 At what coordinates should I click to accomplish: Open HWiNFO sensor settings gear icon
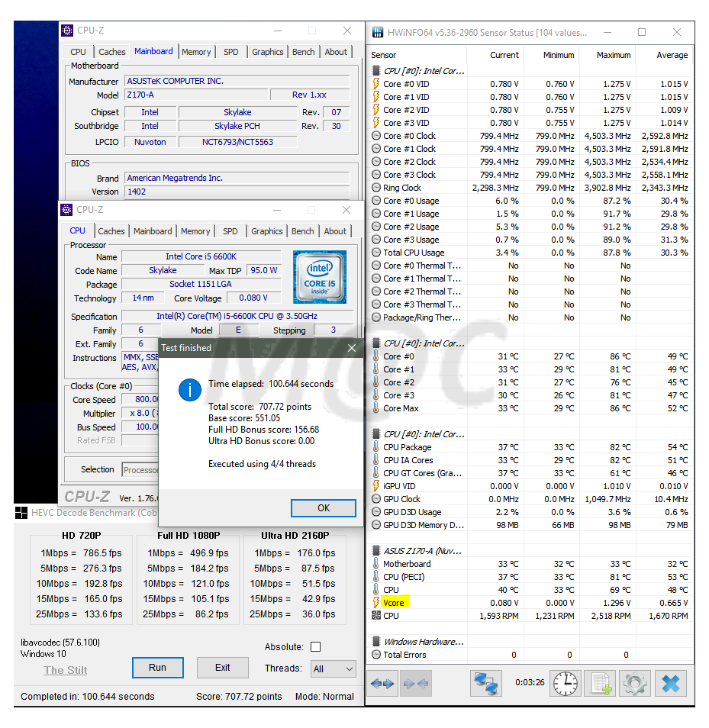pyautogui.click(x=635, y=684)
